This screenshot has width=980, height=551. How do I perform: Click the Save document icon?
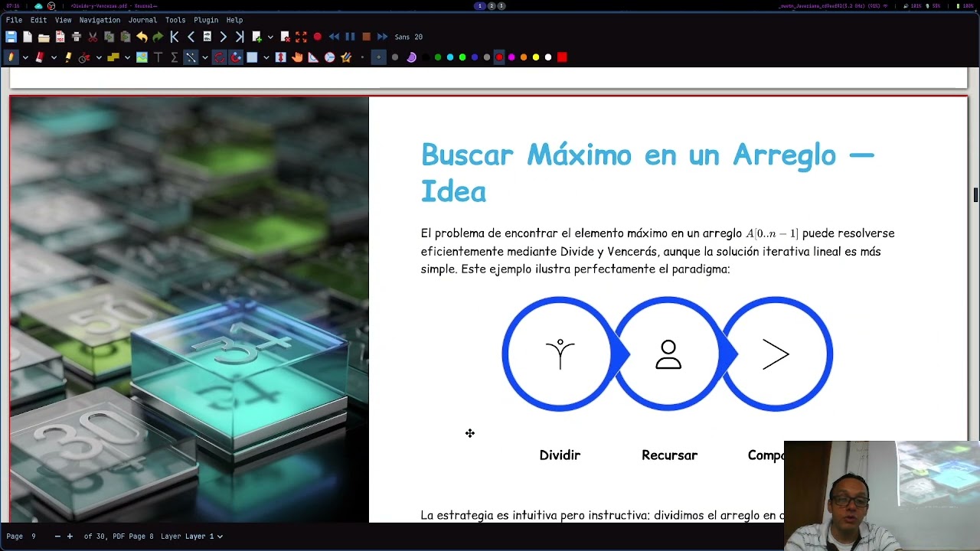[11, 37]
